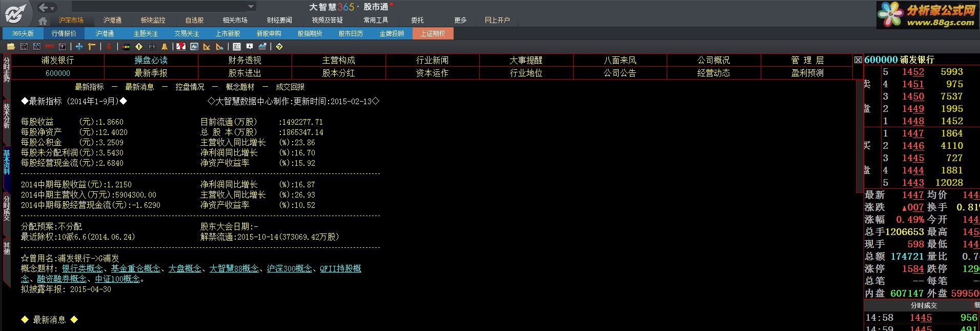
Task: Open the trend chart toolbar icon
Action: pos(24,47)
